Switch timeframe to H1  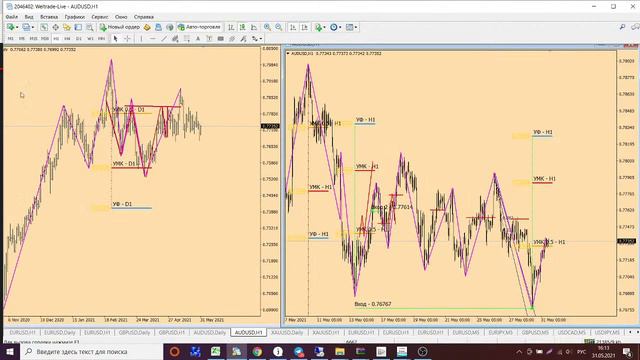(56, 39)
